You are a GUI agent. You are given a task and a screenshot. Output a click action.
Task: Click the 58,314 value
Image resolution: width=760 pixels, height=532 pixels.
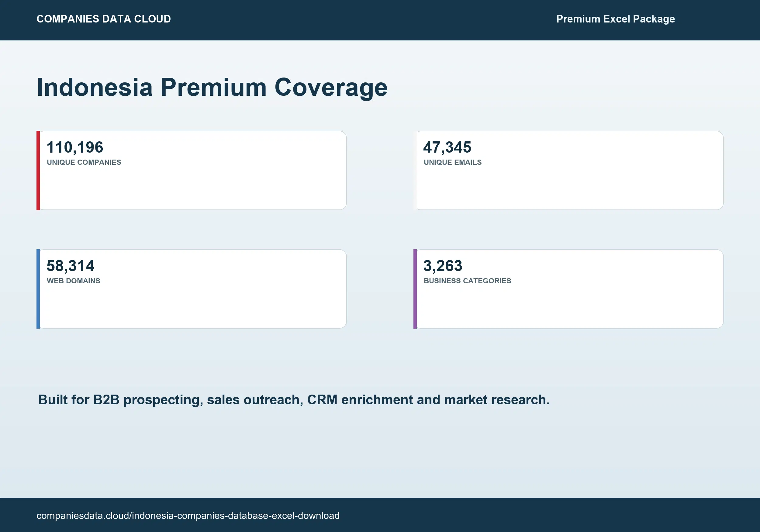71,266
